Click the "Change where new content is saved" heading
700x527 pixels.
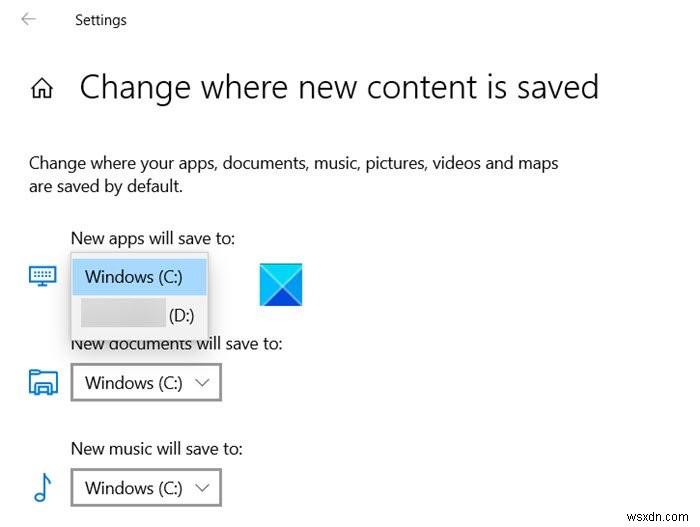[339, 88]
